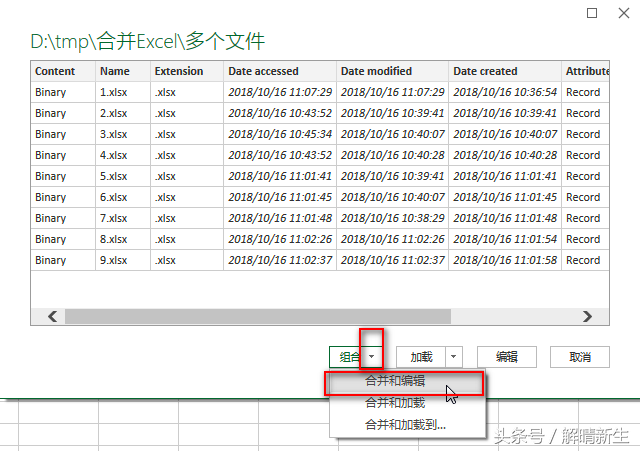Click date created 2018/10/16 11:01:58

point(505,260)
